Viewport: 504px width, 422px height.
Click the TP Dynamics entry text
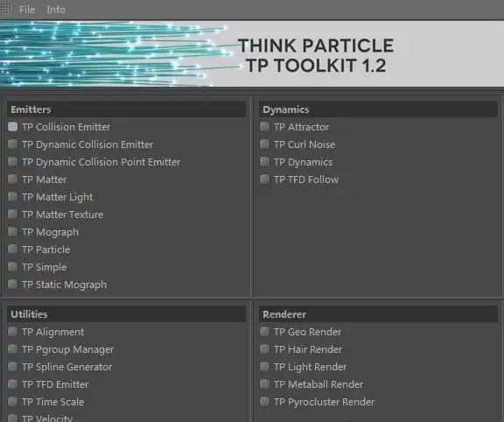(303, 162)
